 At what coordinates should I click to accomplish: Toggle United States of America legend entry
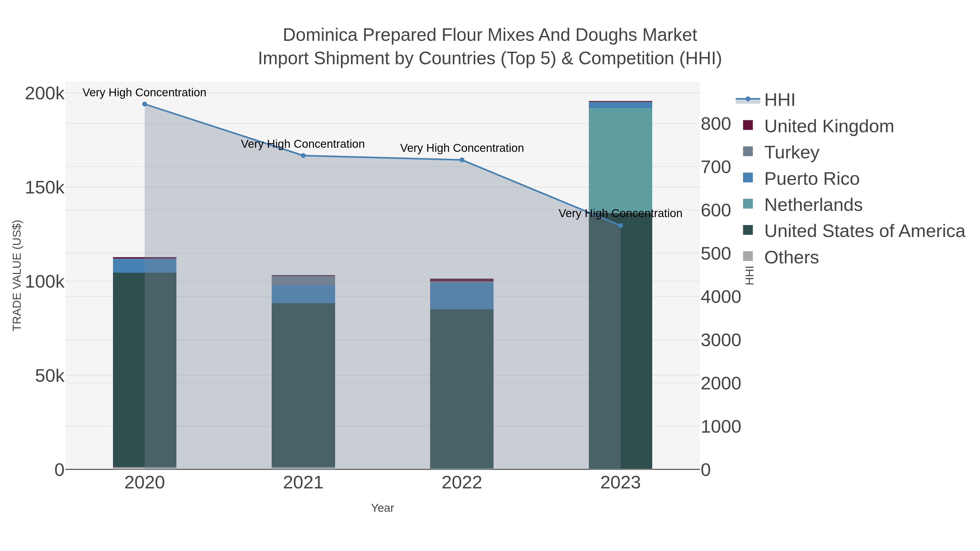click(x=854, y=231)
